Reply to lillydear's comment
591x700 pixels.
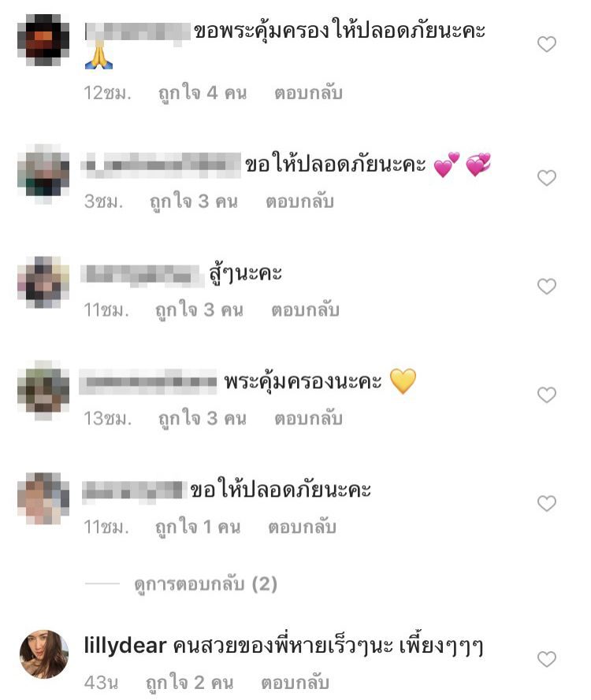tap(295, 682)
